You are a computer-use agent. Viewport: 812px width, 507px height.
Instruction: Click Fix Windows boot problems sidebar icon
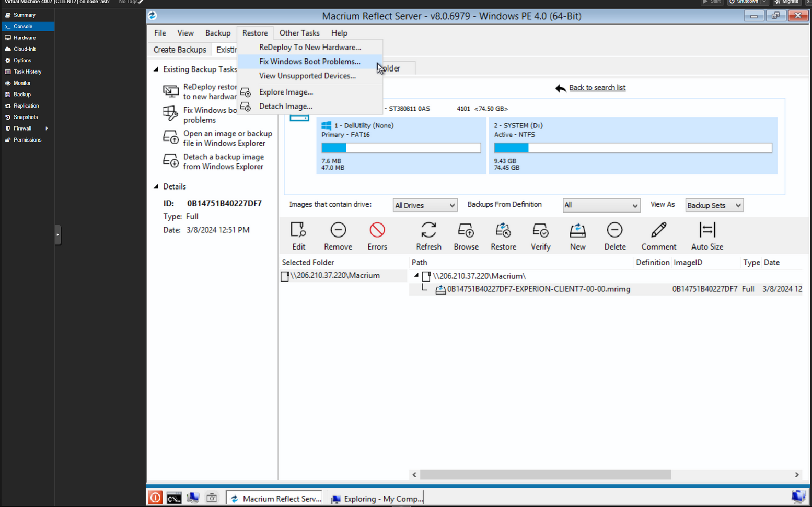170,113
